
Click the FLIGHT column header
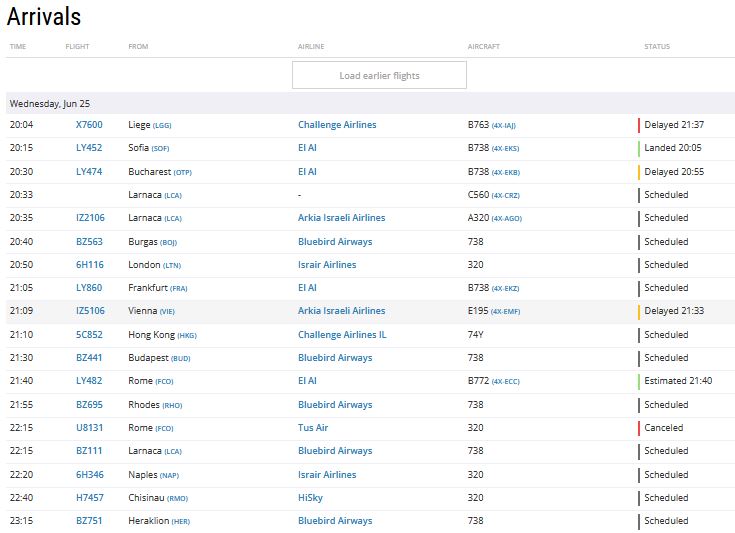click(x=77, y=46)
